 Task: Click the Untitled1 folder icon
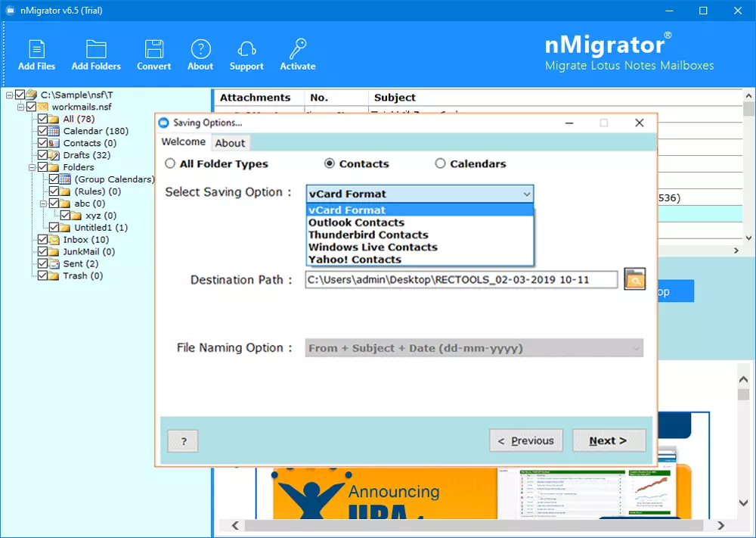pos(64,227)
